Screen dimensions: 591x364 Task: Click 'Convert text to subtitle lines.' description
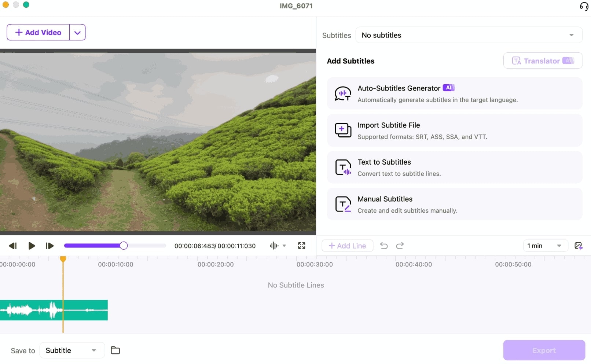[399, 174]
